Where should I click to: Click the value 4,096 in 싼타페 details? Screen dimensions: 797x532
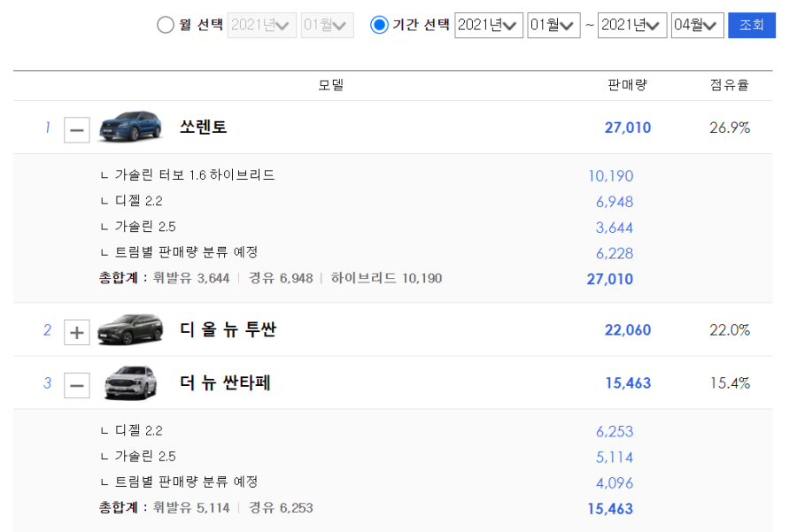615,483
